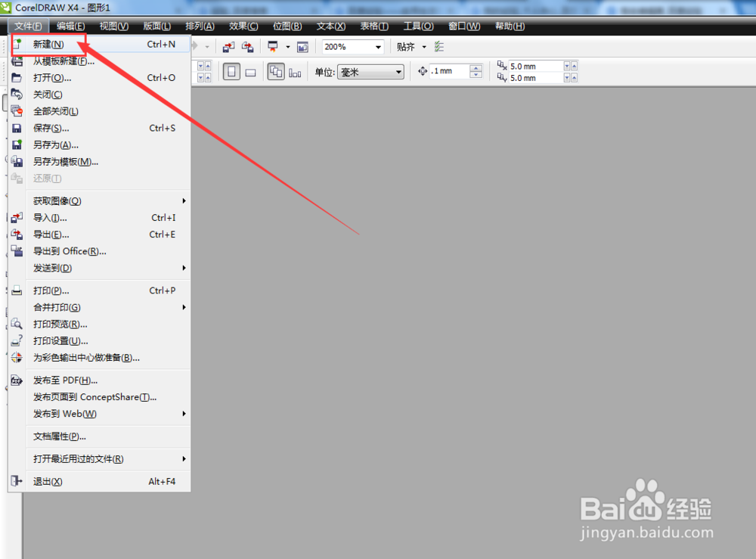Expand the 贴齐 snap-to dropdown
This screenshot has width=756, height=559.
[x=424, y=47]
